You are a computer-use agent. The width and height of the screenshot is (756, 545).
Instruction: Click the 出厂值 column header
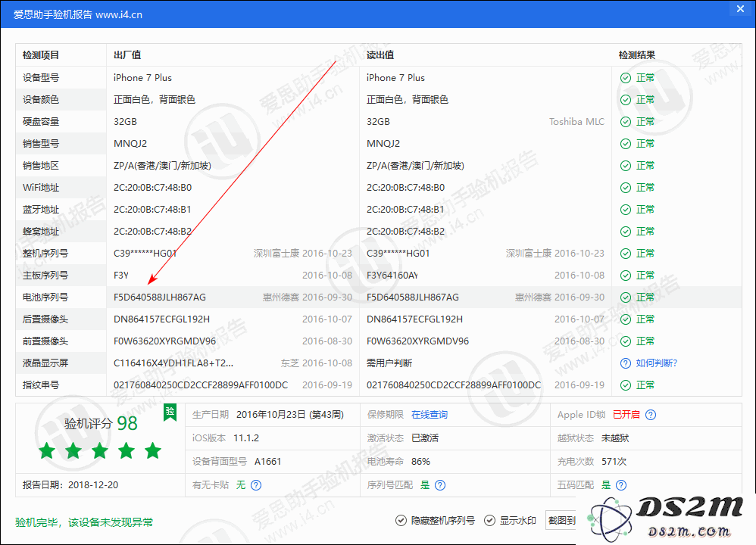127,55
